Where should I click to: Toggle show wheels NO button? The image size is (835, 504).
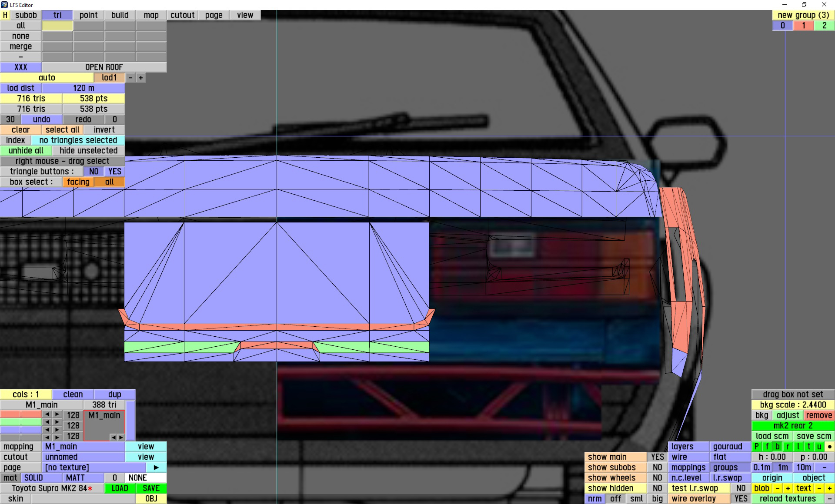[x=657, y=477]
